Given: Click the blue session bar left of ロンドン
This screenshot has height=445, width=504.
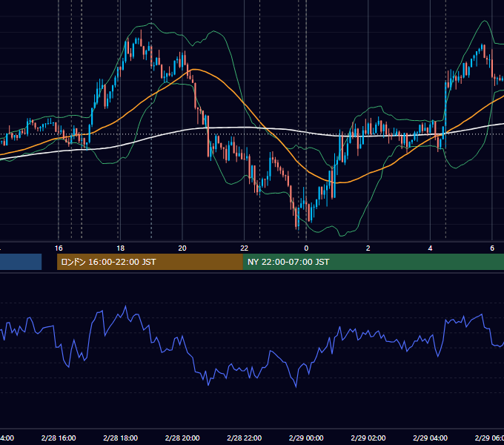Looking at the screenshot, I should pos(21,262).
